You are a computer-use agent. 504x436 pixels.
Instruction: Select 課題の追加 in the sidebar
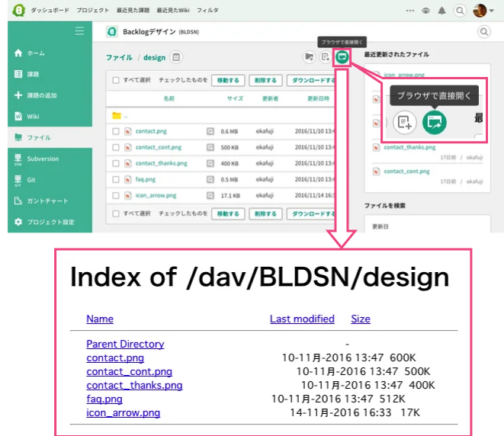click(50, 95)
